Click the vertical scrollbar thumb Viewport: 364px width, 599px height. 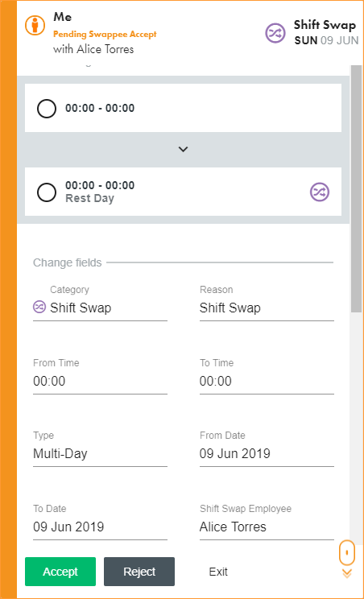pyautogui.click(x=357, y=188)
